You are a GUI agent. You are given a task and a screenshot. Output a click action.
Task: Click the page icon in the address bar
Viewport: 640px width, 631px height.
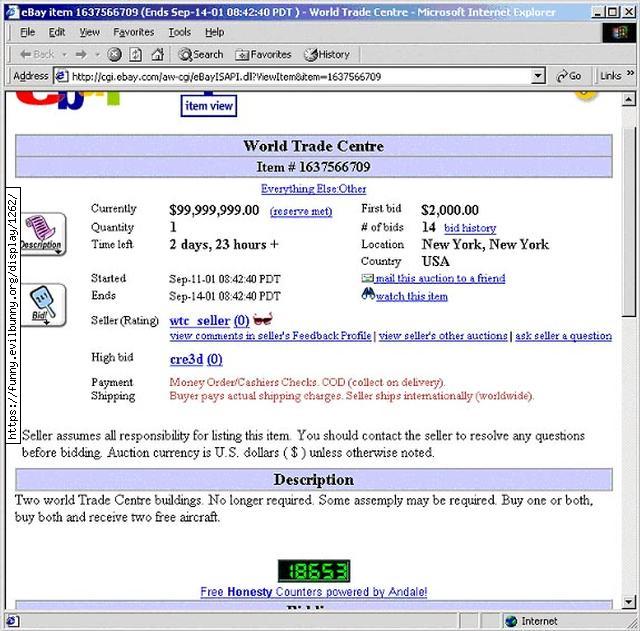(62, 76)
